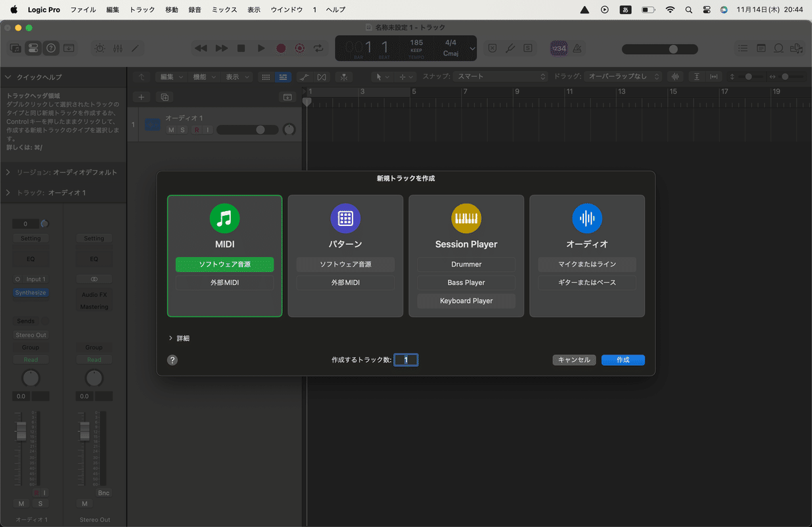Open the ファイル menu
Screen dimensions: 812x527
click(83, 9)
